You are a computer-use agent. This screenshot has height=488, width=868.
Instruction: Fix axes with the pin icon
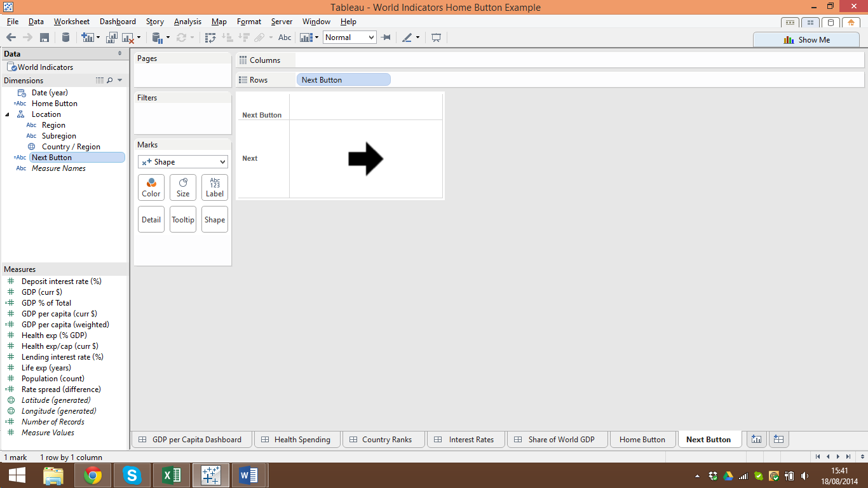[386, 37]
